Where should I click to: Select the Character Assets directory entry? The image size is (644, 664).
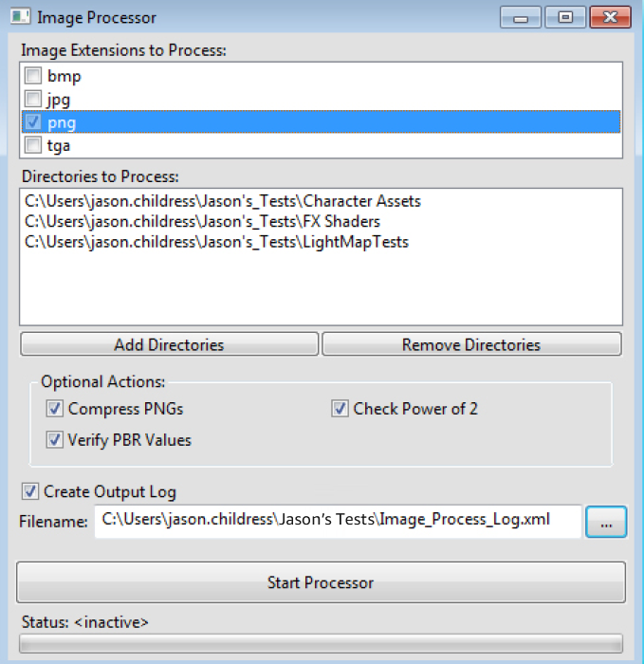click(223, 201)
